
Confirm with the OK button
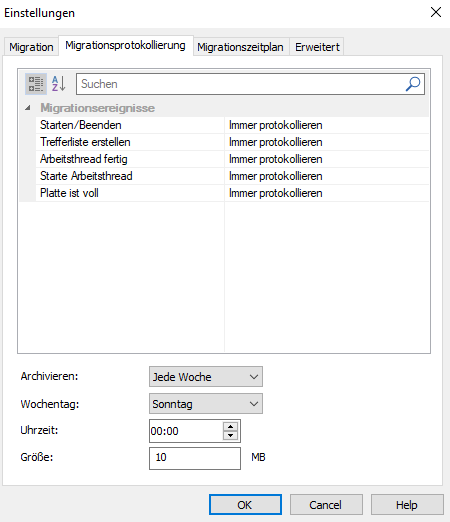(245, 505)
